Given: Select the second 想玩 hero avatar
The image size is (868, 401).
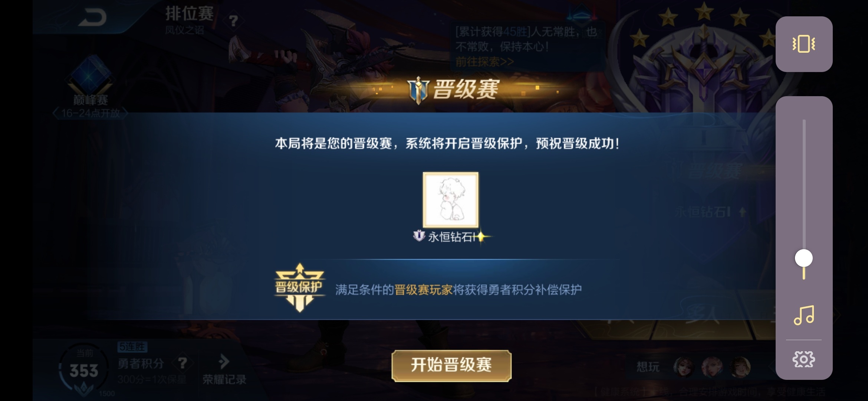Looking at the screenshot, I should coord(712,367).
